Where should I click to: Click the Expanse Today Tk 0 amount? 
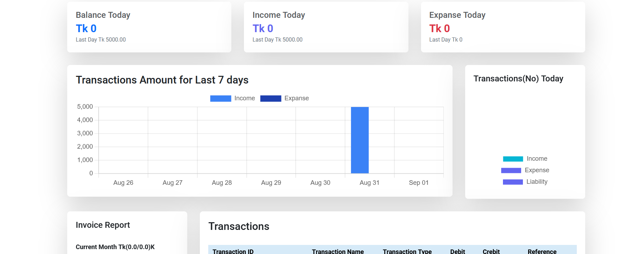coord(440,28)
